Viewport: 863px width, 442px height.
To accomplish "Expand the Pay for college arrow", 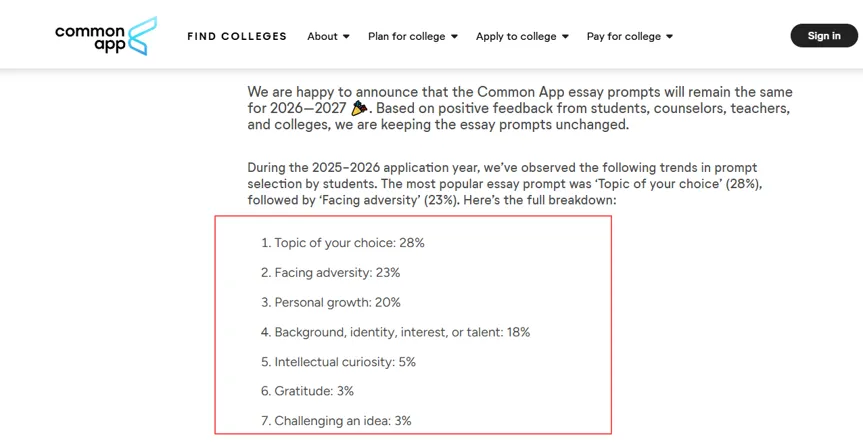I will point(669,37).
